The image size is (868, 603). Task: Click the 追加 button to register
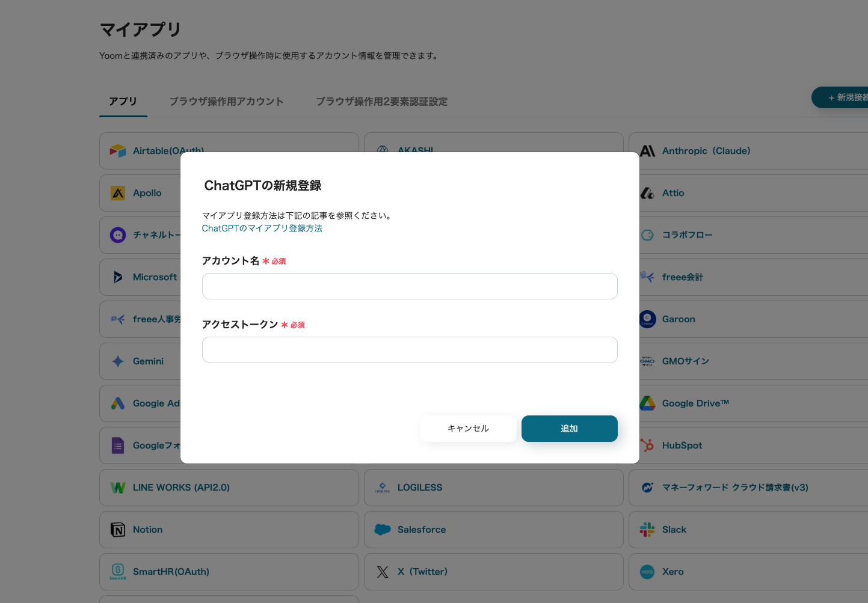[570, 429]
